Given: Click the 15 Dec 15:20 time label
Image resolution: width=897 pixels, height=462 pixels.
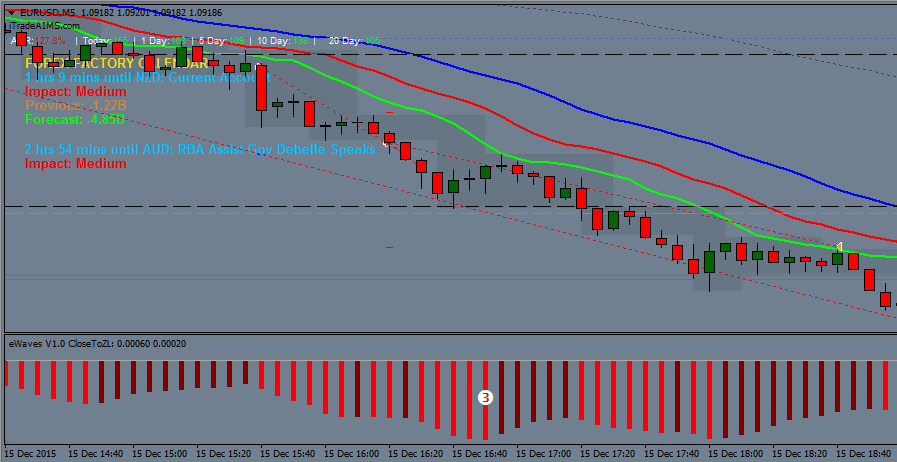Looking at the screenshot, I should pos(223,453).
